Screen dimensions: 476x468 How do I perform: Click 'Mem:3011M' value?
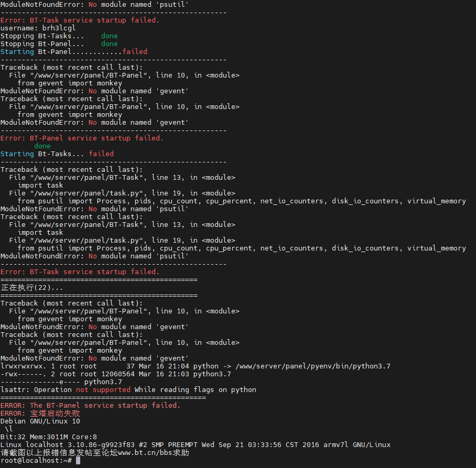(x=49, y=438)
